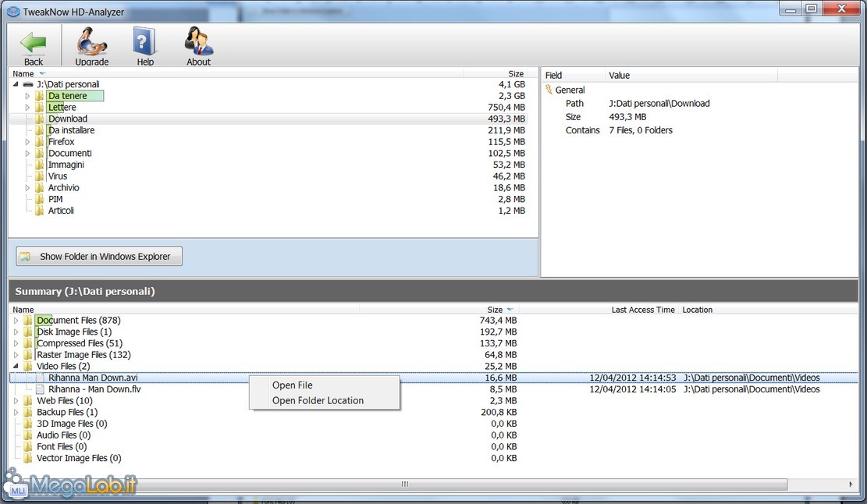Click the Da installare folder icon
Image resolution: width=867 pixels, height=504 pixels.
coord(39,130)
